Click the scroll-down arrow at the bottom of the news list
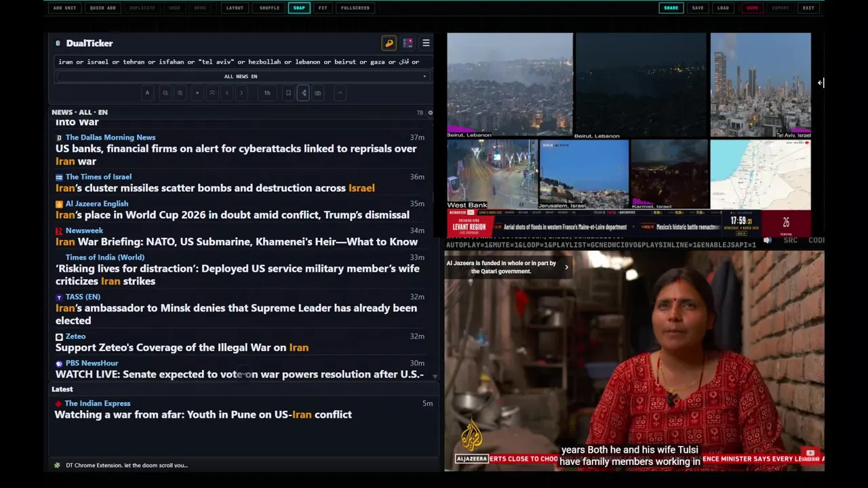 click(435, 376)
